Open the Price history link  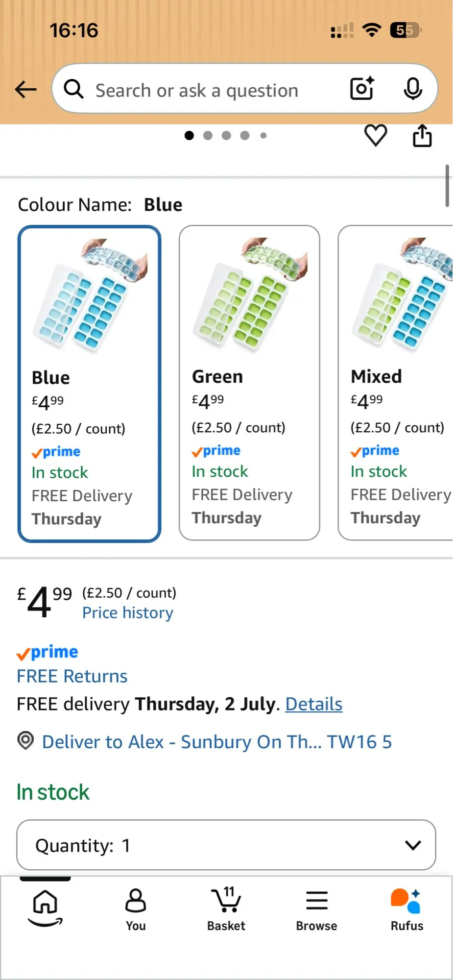pos(128,612)
